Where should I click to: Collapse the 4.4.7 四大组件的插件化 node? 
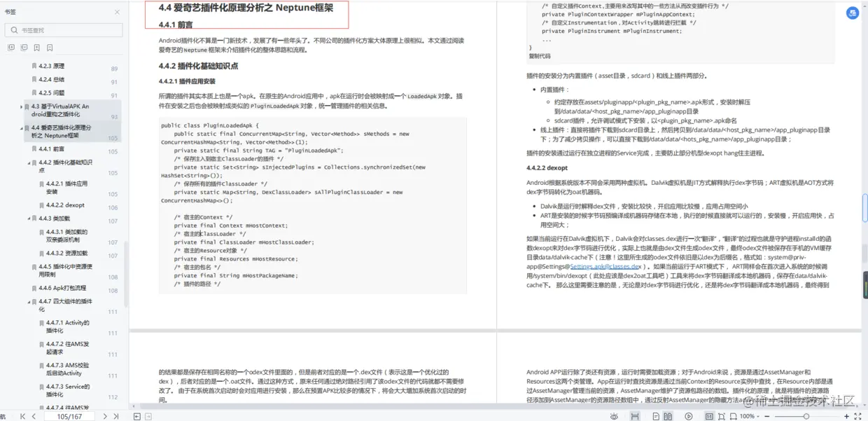(29, 301)
